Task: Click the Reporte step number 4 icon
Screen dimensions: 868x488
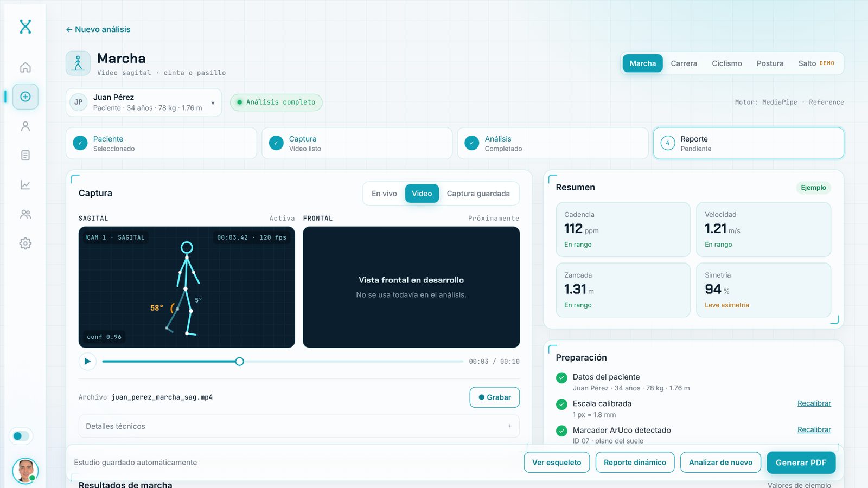Action: pyautogui.click(x=668, y=143)
